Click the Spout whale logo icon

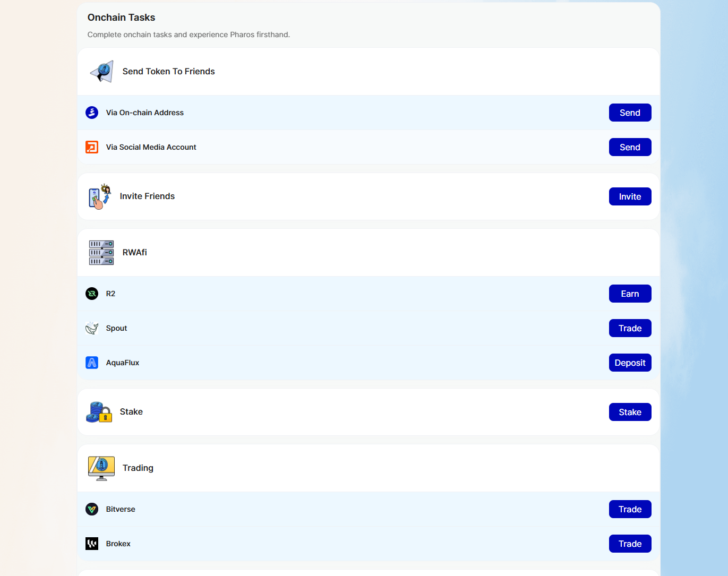point(92,328)
